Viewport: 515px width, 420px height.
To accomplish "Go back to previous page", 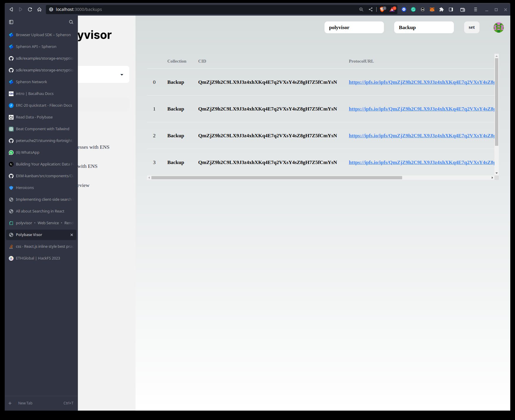I will [11, 9].
